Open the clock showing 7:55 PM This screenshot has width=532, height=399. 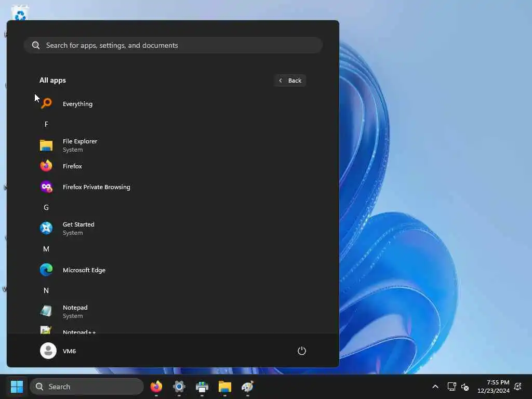494,387
